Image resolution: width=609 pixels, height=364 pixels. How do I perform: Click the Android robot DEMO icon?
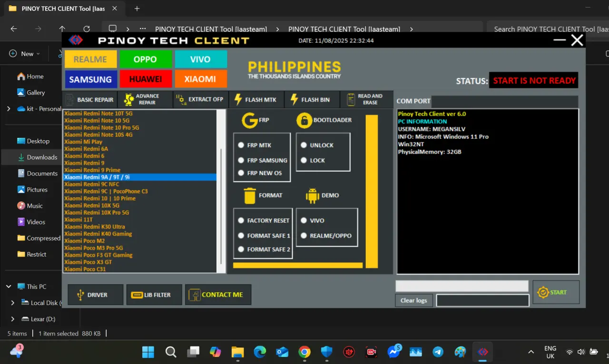point(312,195)
